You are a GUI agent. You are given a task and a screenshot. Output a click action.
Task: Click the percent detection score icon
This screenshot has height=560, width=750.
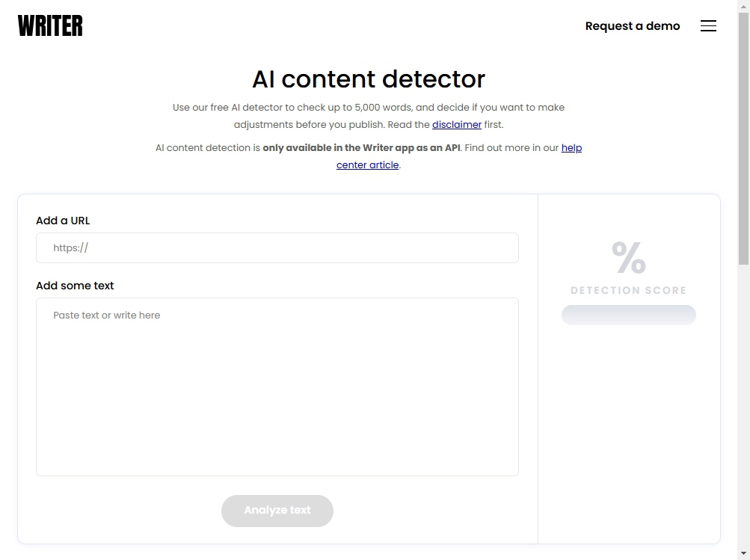(629, 258)
